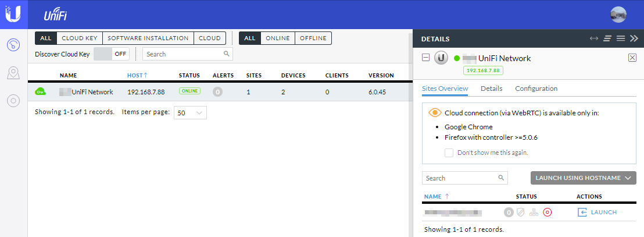Open the dashboard gauge icon in the sidebar

[13, 45]
